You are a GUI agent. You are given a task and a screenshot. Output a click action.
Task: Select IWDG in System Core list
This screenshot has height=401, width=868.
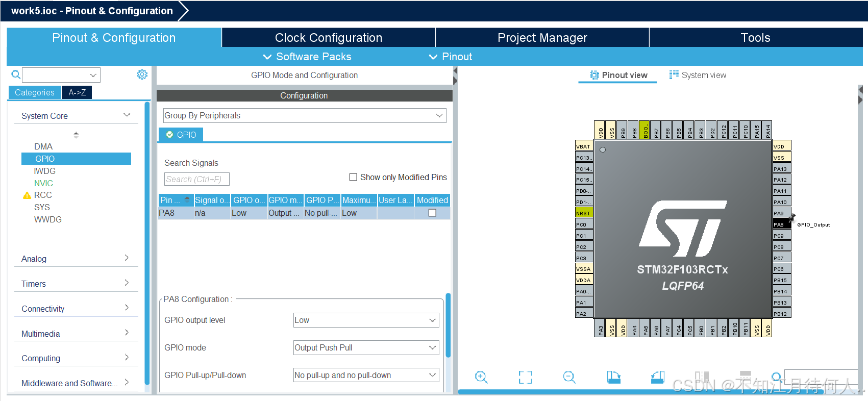[45, 171]
